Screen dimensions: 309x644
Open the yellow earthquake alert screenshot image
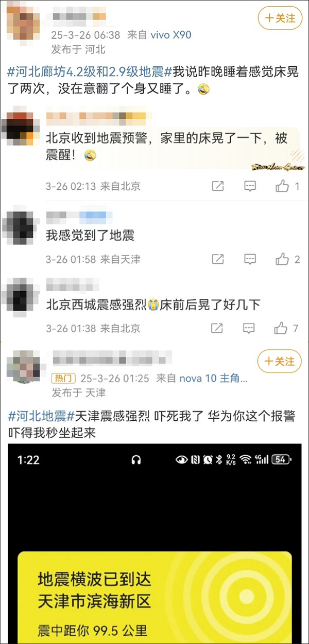tap(154, 545)
